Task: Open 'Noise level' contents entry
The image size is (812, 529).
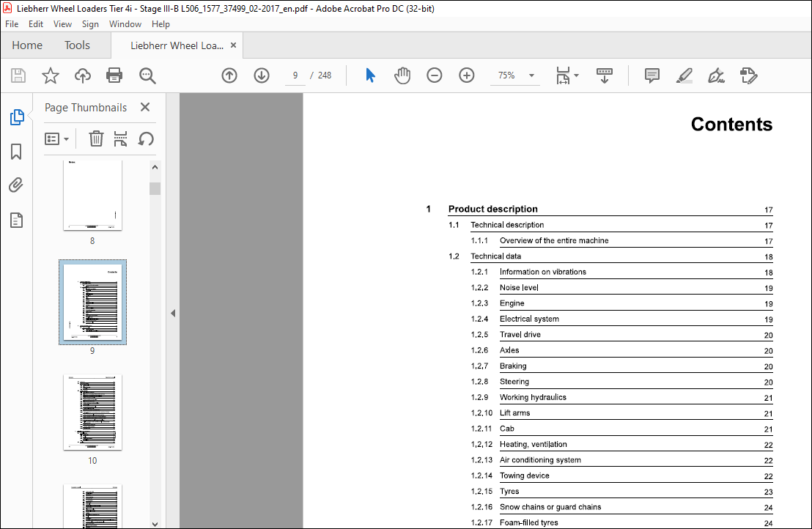Action: (x=519, y=288)
